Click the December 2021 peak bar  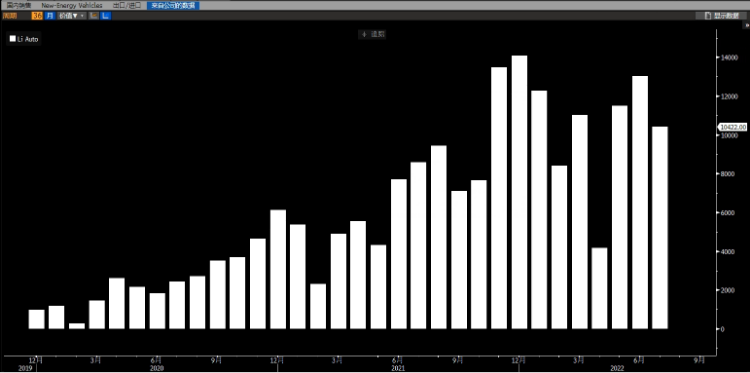[x=519, y=192]
